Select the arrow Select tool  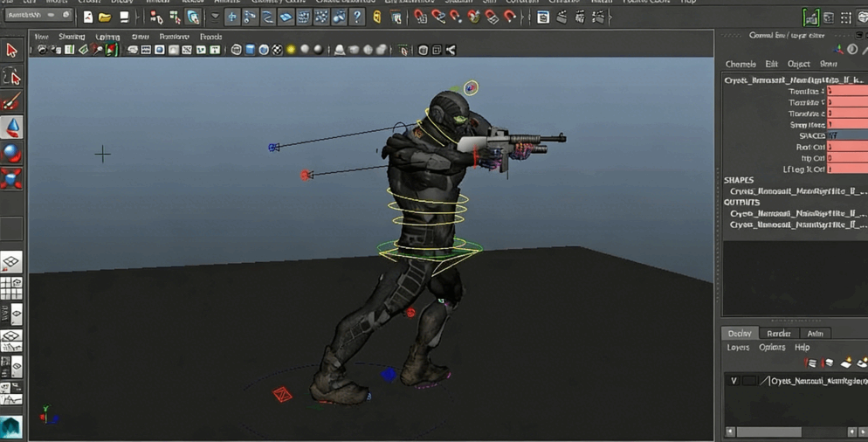pyautogui.click(x=11, y=51)
